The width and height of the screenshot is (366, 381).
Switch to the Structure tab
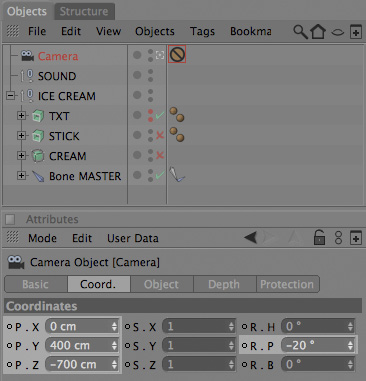tap(84, 11)
